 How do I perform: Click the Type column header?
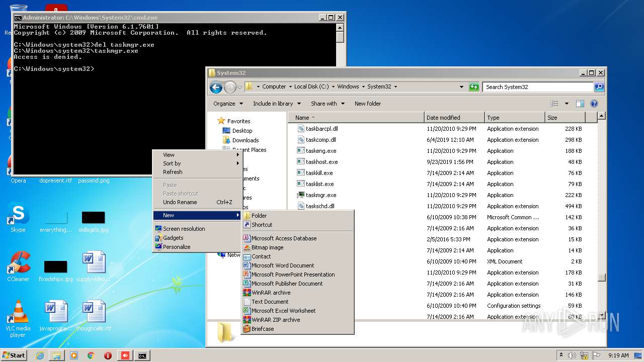pyautogui.click(x=515, y=118)
